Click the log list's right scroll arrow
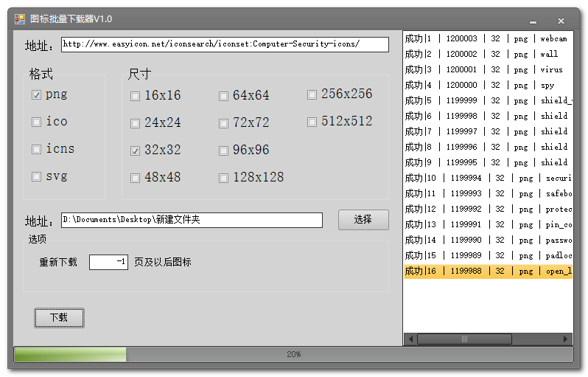 (566, 339)
